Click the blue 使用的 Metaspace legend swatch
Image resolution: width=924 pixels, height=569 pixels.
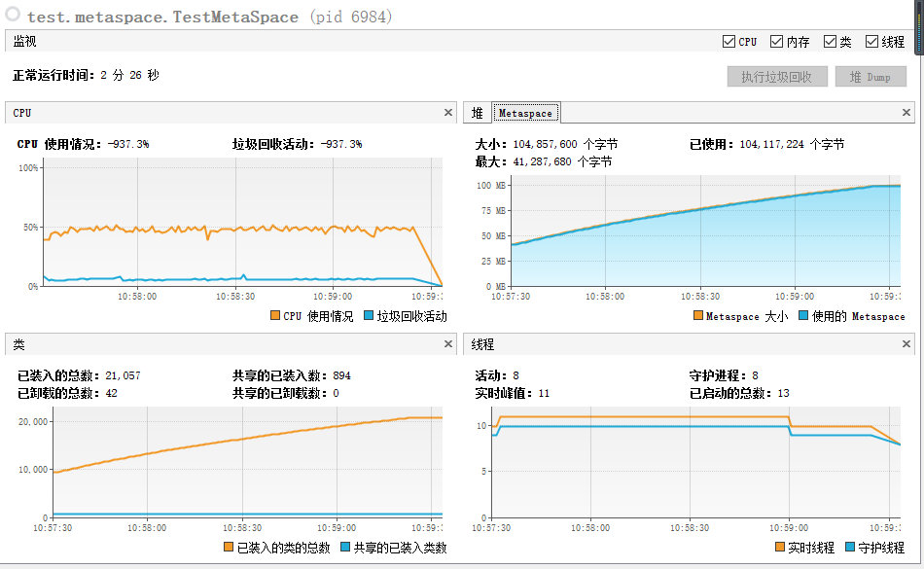(x=802, y=316)
